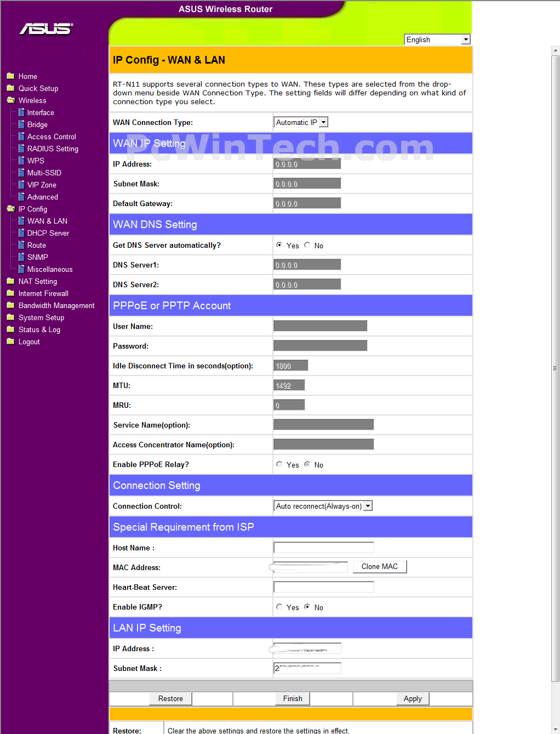Screen dimensions: 560x734
Task: Open the Home menu item
Action: coord(28,76)
